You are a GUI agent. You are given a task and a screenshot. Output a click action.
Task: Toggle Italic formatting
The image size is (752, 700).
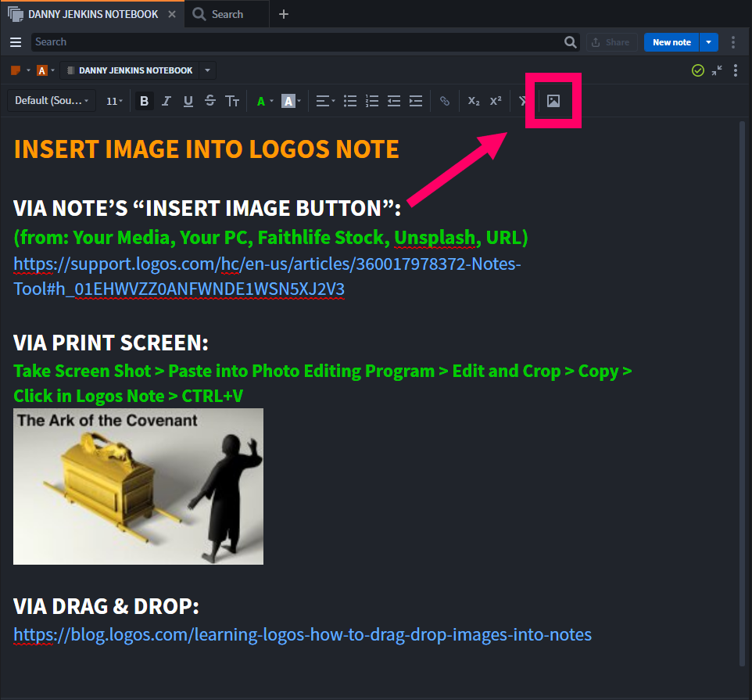166,101
